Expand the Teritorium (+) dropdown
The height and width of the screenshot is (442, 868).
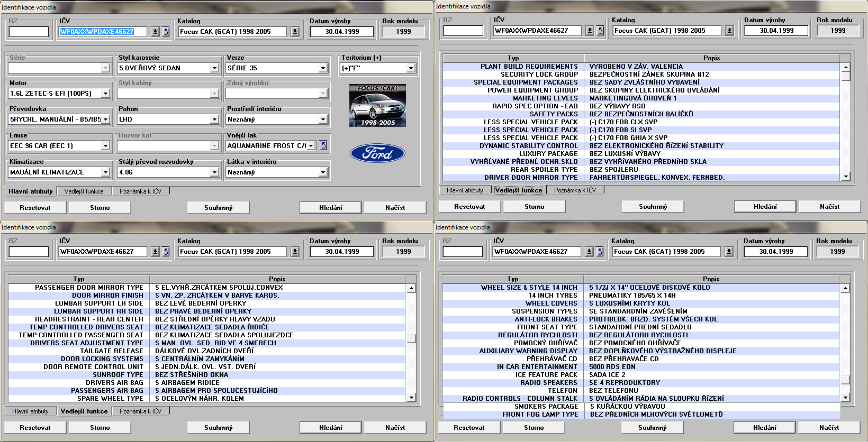(411, 68)
